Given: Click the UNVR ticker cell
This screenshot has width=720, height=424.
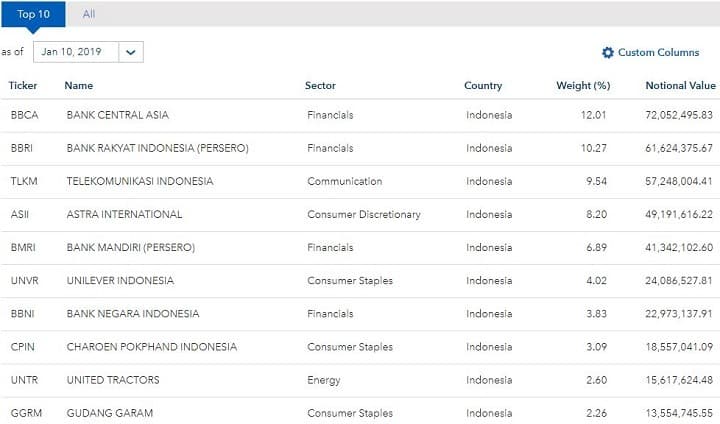Looking at the screenshot, I should [24, 280].
